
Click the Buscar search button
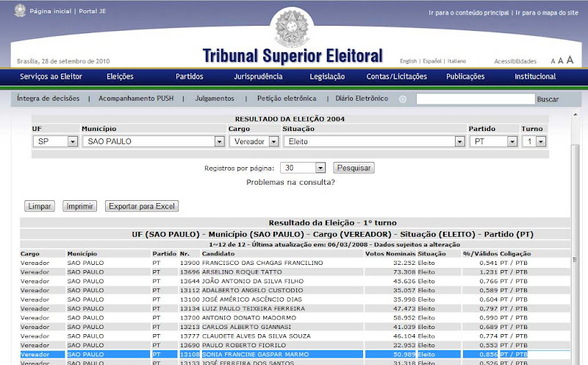click(x=548, y=99)
